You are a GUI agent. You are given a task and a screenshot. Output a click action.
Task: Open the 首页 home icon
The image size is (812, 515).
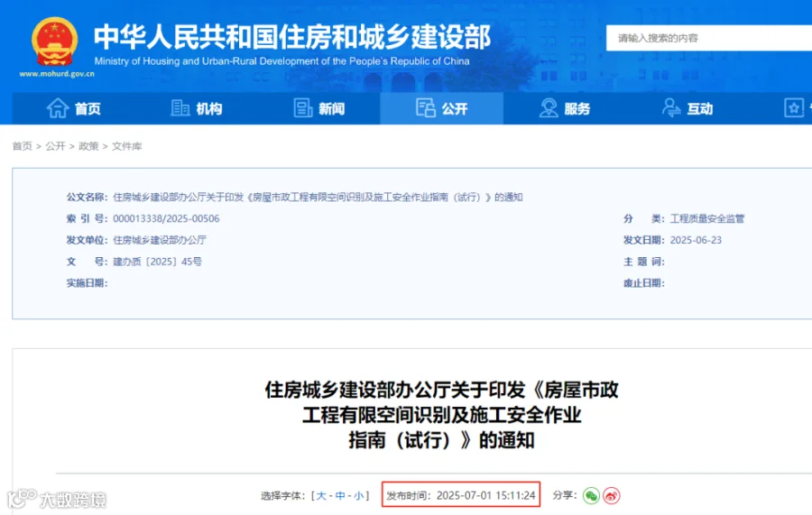[x=58, y=108]
